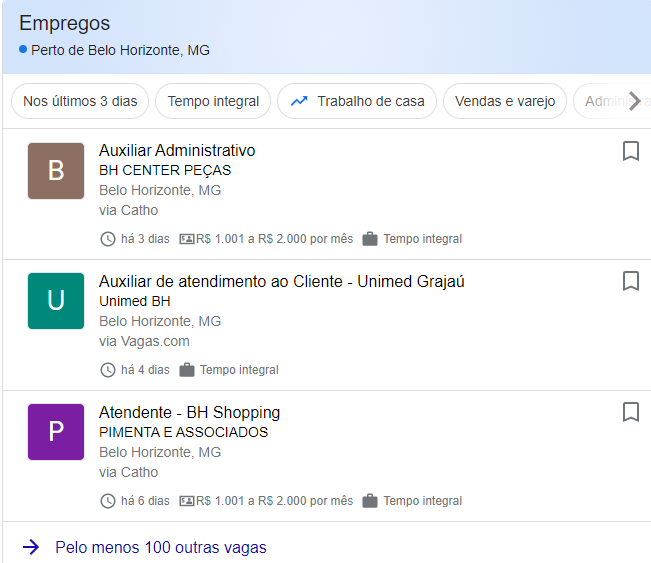Screen dimensions: 651x563
Task: Save the Auxiliar Administrativo job with its bookmark icon
Action: [630, 151]
